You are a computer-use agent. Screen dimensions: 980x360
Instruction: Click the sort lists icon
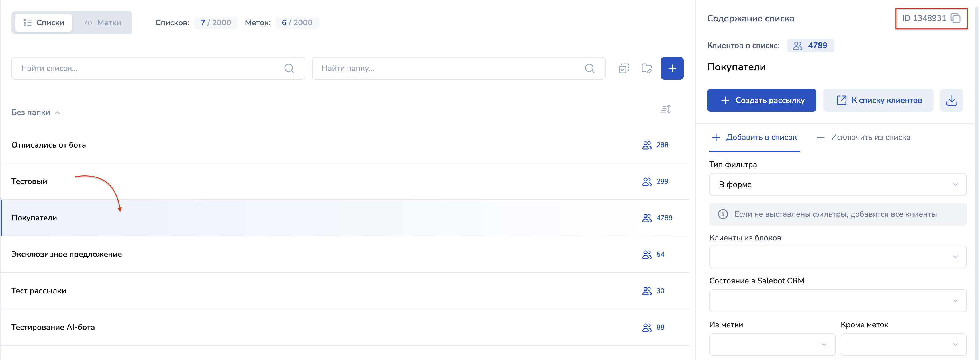tap(665, 109)
